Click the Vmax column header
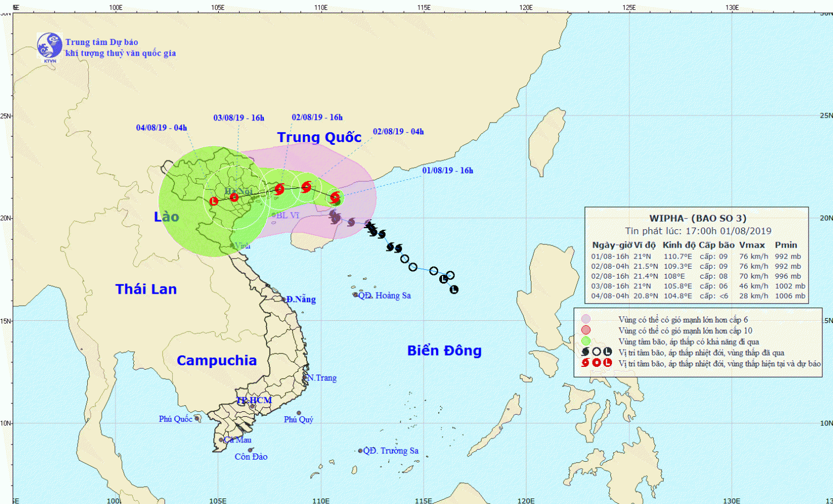 (x=752, y=245)
